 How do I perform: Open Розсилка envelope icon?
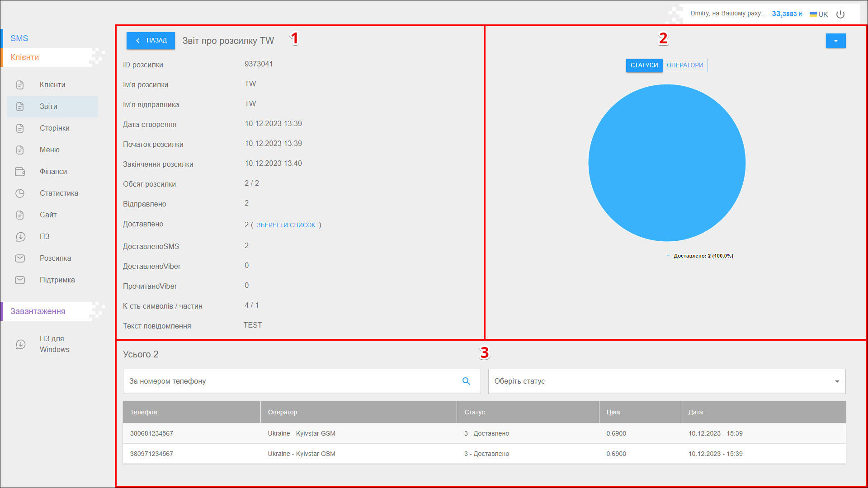click(20, 258)
